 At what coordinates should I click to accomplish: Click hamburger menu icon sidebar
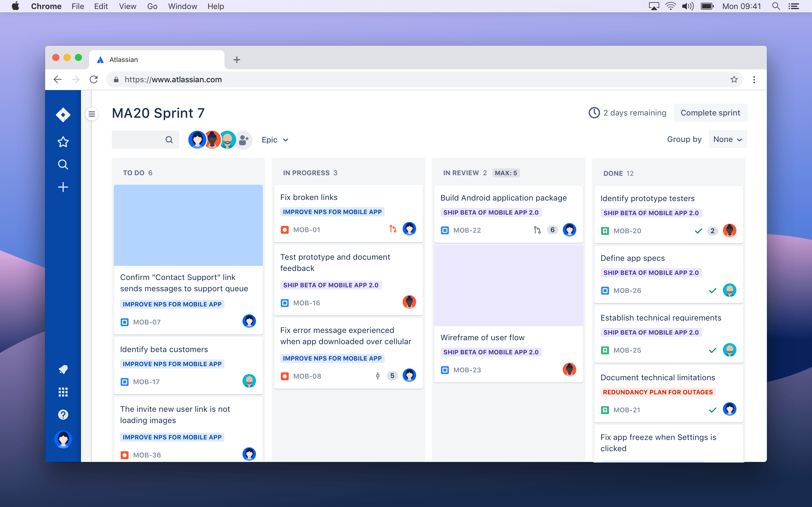92,114
